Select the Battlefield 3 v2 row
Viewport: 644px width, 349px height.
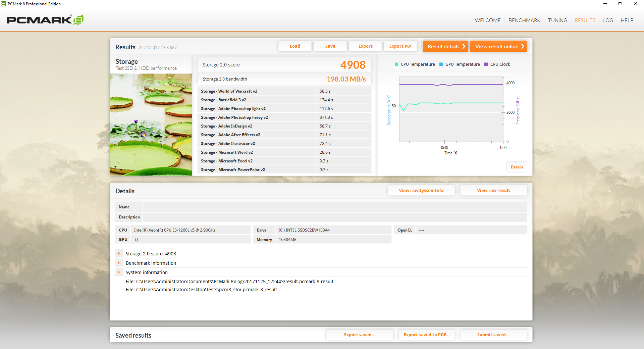click(284, 100)
